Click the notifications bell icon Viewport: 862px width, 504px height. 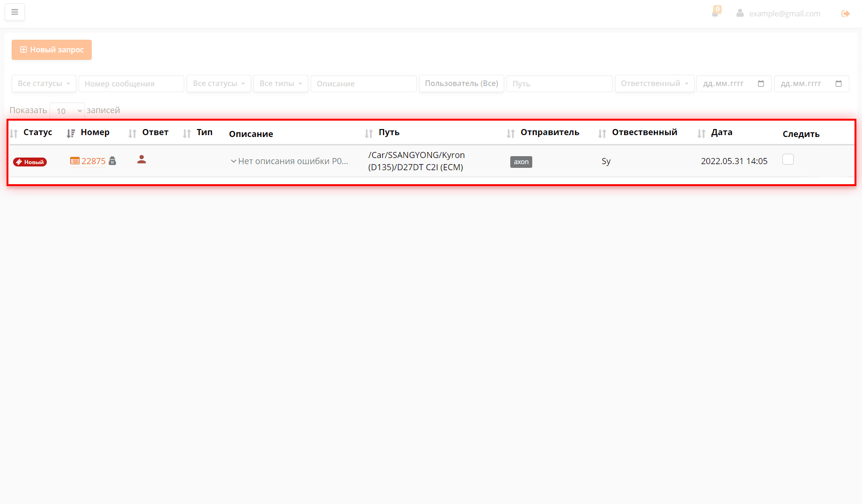coord(715,13)
